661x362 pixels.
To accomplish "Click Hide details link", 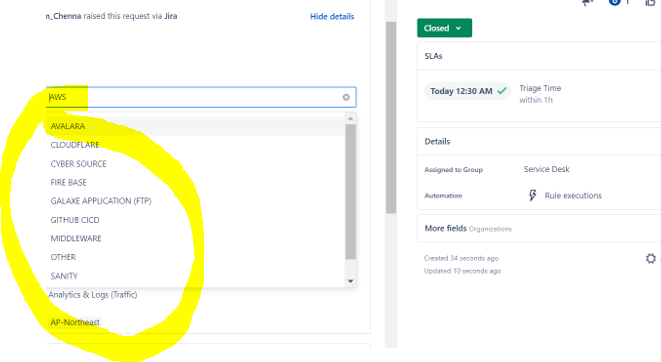I will (x=332, y=16).
